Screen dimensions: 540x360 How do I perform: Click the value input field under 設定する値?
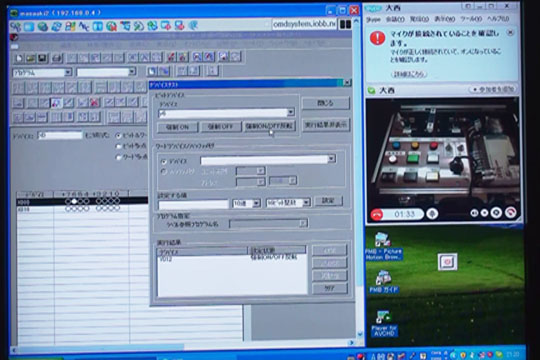pos(193,204)
